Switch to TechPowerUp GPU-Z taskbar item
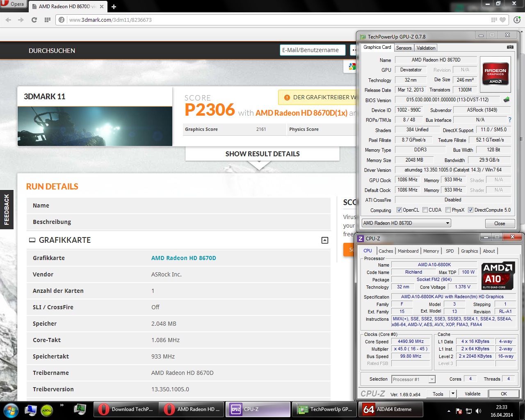 point(325,409)
